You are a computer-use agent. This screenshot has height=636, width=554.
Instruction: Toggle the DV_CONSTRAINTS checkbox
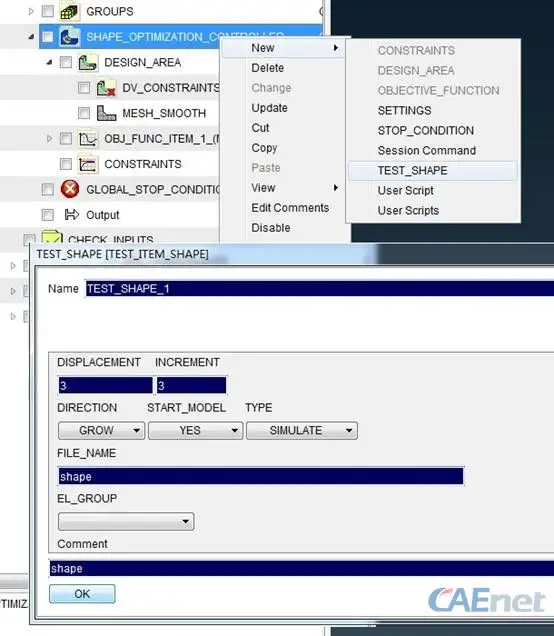tap(84, 88)
